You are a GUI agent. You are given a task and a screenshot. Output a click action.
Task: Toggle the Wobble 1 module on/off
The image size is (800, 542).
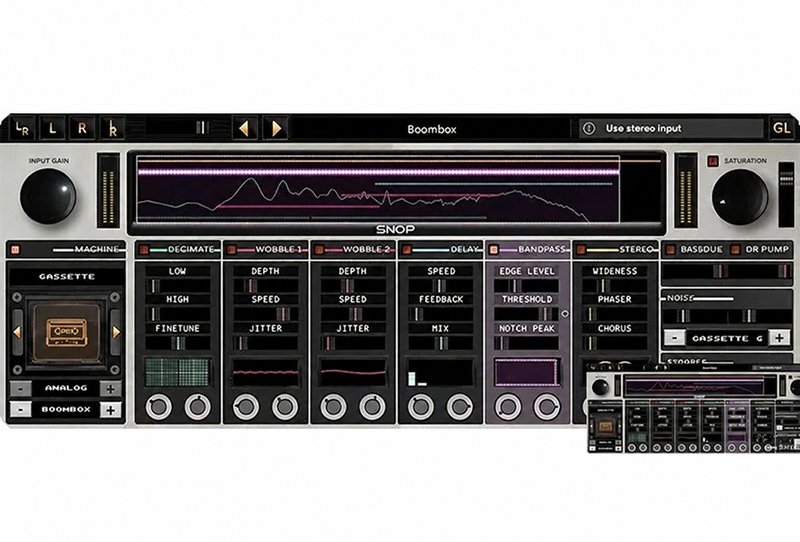coord(232,250)
